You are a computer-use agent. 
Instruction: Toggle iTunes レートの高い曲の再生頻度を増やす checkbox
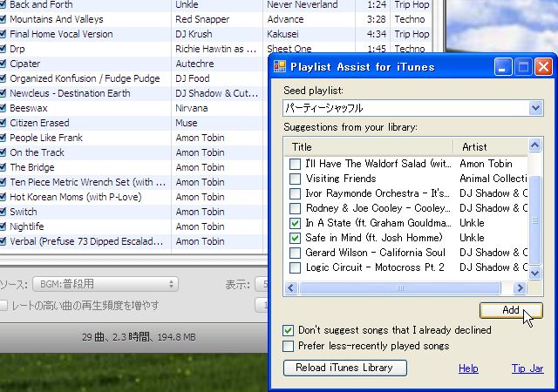[x=3, y=306]
